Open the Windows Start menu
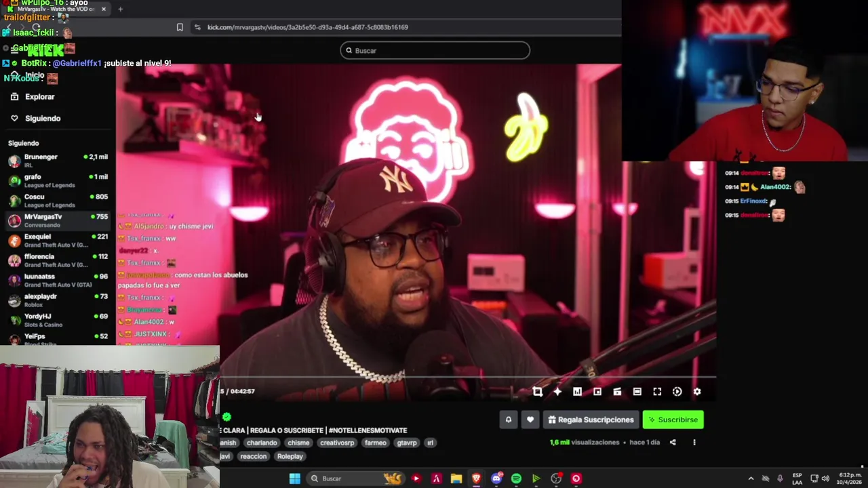868x488 pixels. click(x=295, y=479)
